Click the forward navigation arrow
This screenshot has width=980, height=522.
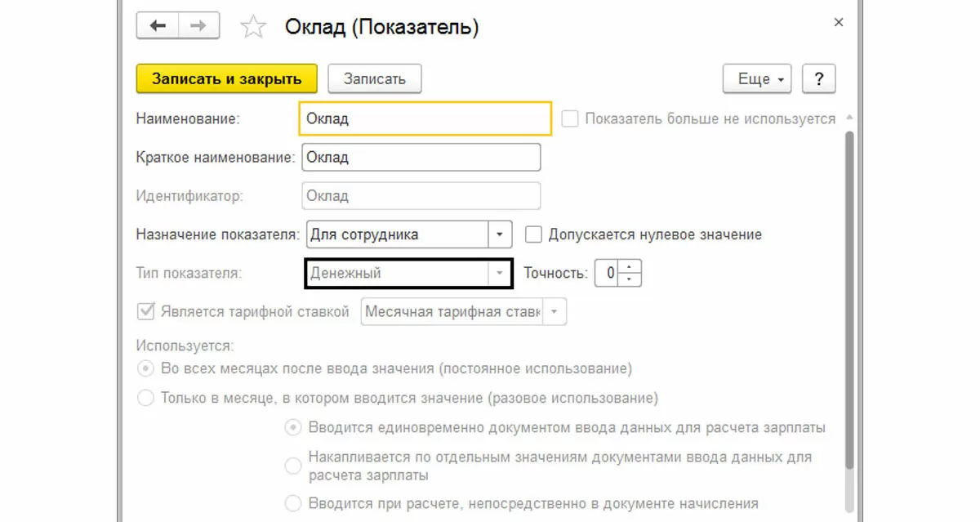pyautogui.click(x=198, y=27)
